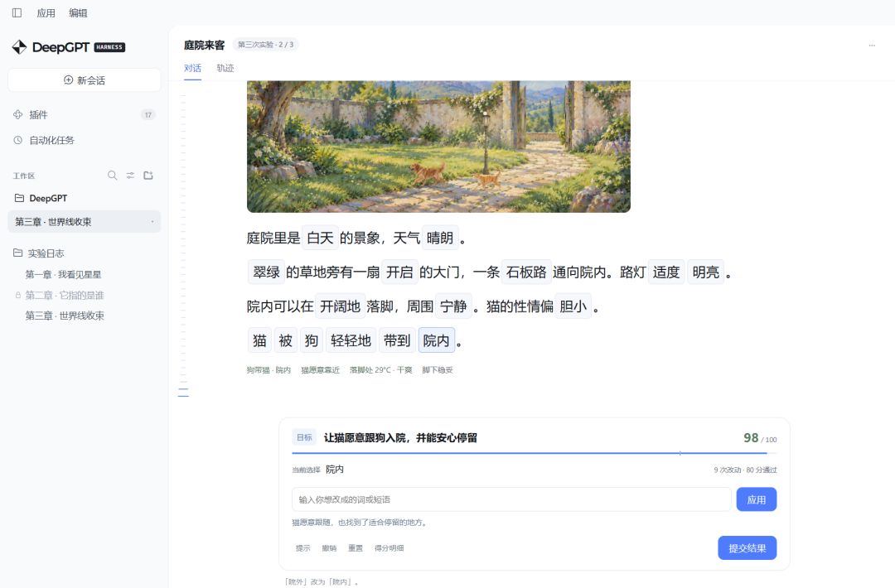Open 自动化任务 with the clock icon

point(84,140)
